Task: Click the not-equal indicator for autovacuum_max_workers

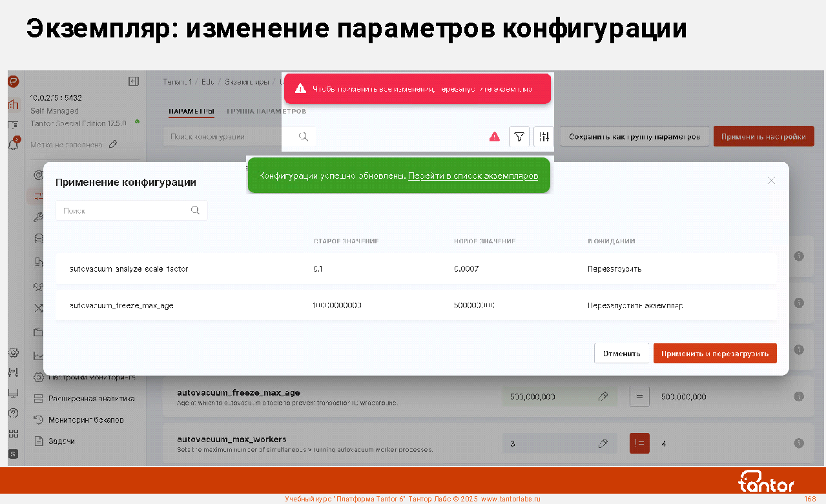Action: [x=639, y=443]
